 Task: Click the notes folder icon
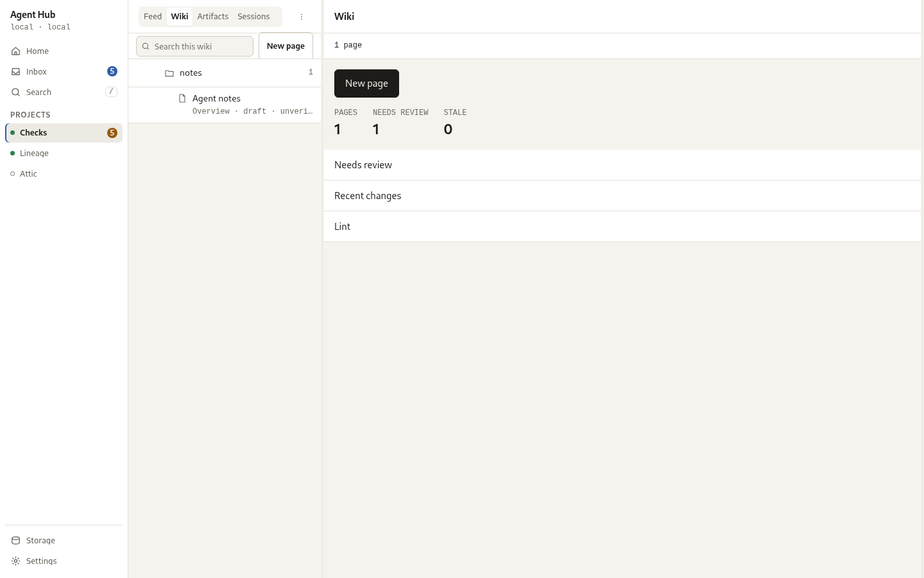169,73
